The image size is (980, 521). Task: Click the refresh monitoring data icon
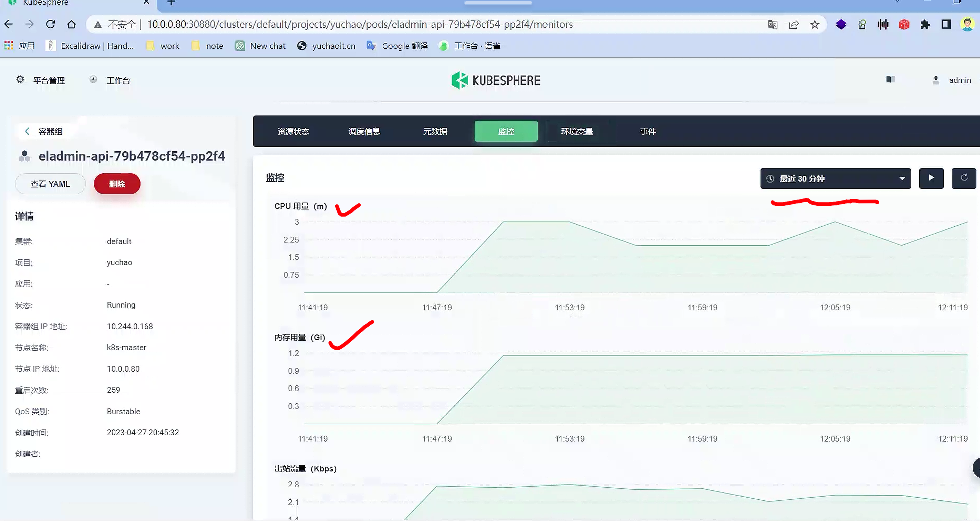[964, 178]
